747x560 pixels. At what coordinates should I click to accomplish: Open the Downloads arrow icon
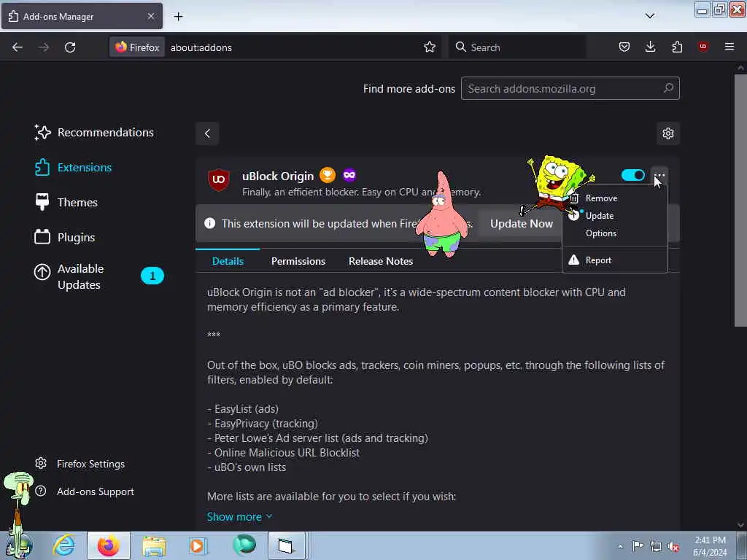pos(650,47)
